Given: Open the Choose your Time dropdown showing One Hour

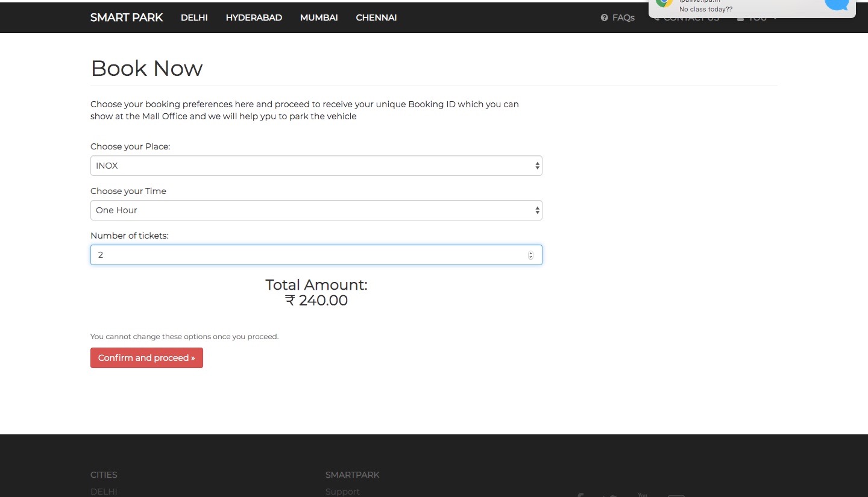Looking at the screenshot, I should pyautogui.click(x=316, y=210).
